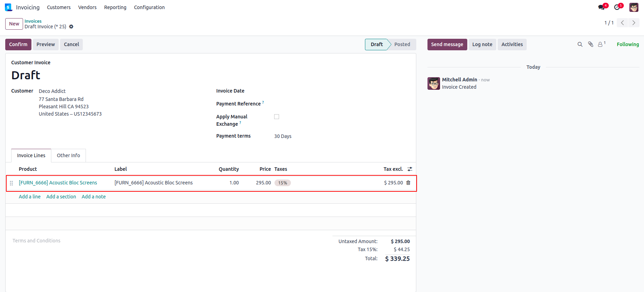
Task: Open the chat messages icon
Action: tap(601, 7)
